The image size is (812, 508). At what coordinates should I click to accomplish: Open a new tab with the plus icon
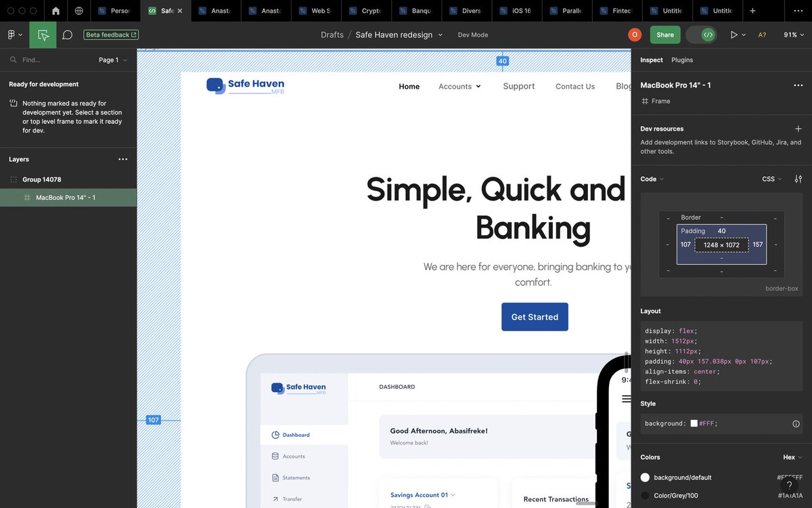pos(752,11)
